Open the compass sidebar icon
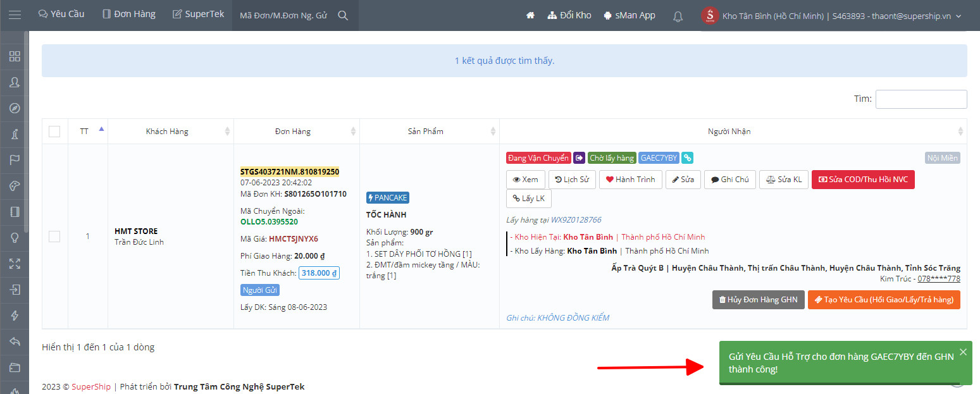This screenshot has height=394, width=980. pos(15,108)
